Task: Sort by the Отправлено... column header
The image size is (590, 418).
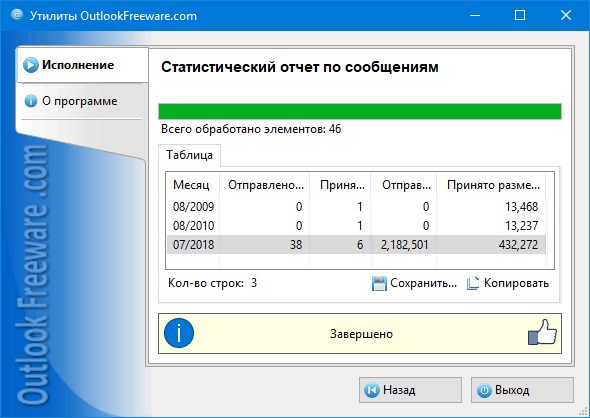Action: (x=265, y=185)
